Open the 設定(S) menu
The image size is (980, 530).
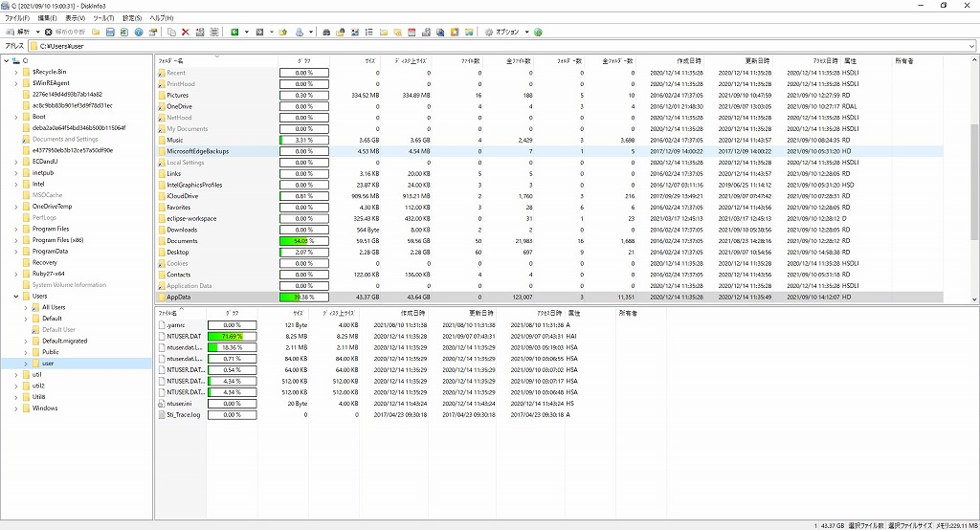pyautogui.click(x=132, y=18)
